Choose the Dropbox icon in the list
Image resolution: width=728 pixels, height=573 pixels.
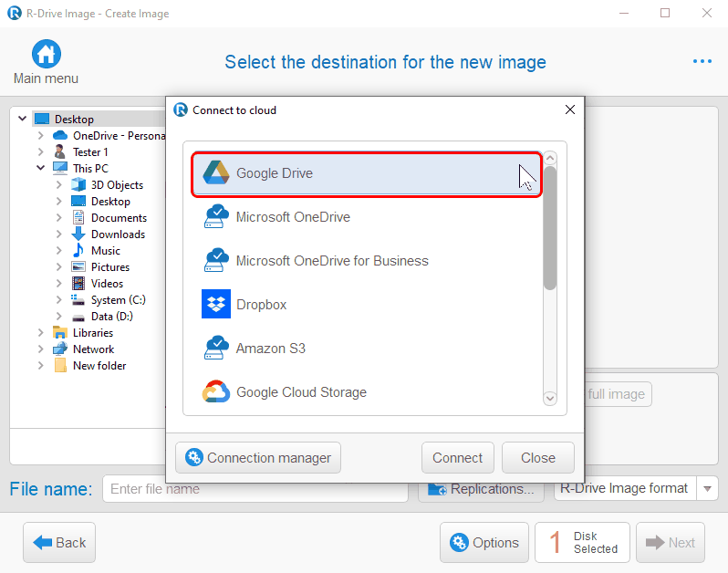click(x=216, y=304)
